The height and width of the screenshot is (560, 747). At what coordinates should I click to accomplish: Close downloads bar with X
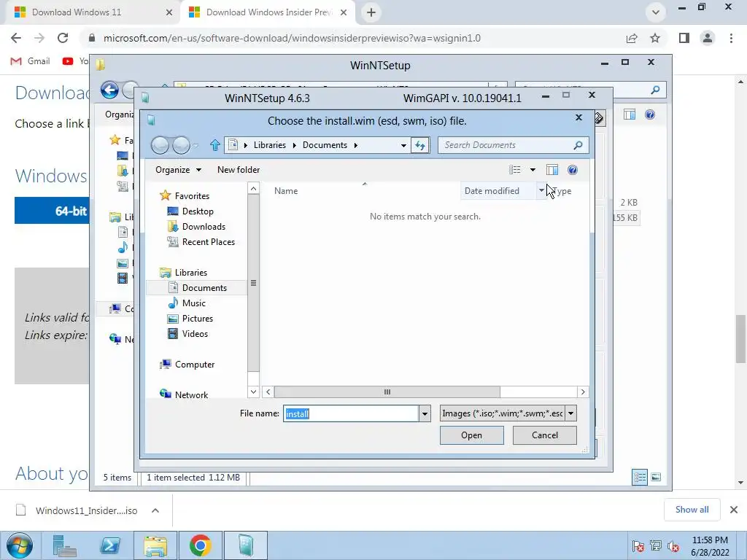pyautogui.click(x=734, y=510)
